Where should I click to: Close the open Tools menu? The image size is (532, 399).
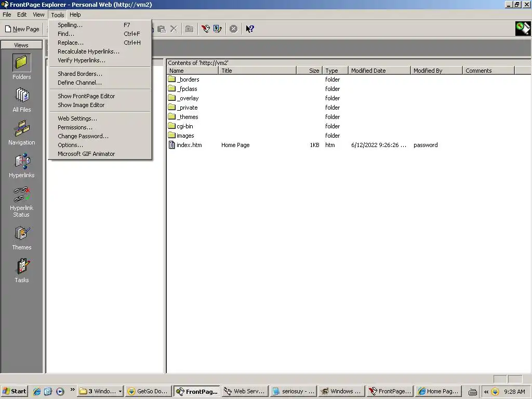(x=57, y=15)
